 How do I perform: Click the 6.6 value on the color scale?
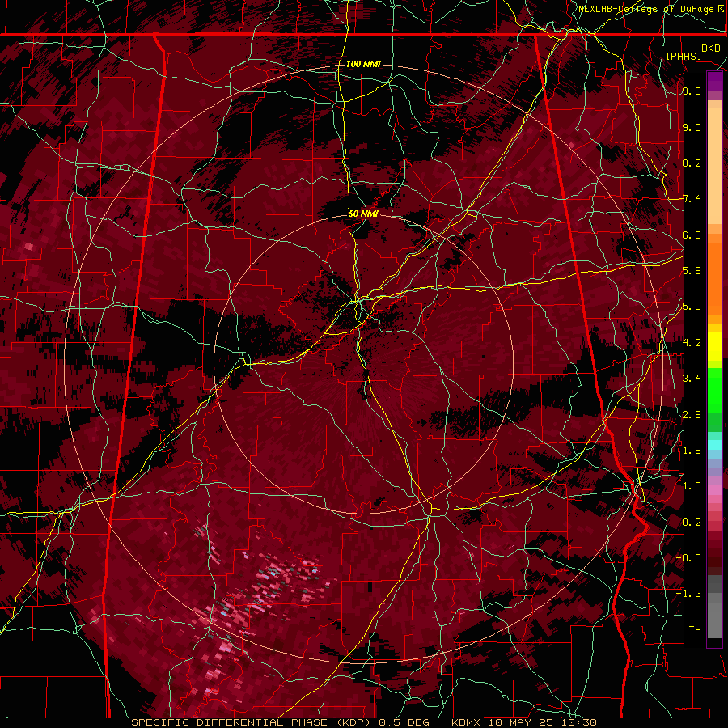[x=692, y=235]
